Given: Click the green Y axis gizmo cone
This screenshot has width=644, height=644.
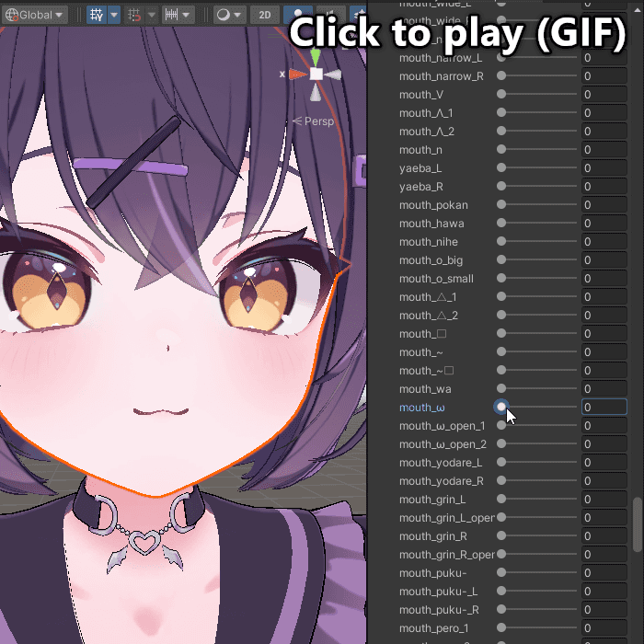Looking at the screenshot, I should click(x=316, y=57).
